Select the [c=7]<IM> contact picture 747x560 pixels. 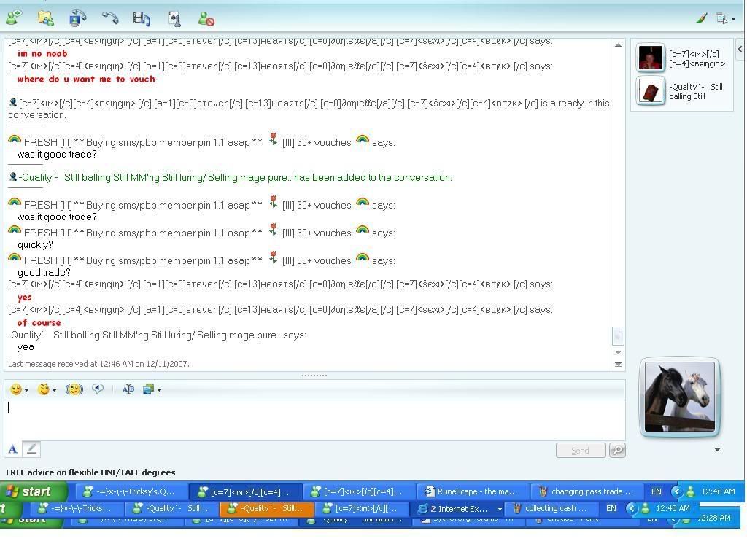(650, 58)
